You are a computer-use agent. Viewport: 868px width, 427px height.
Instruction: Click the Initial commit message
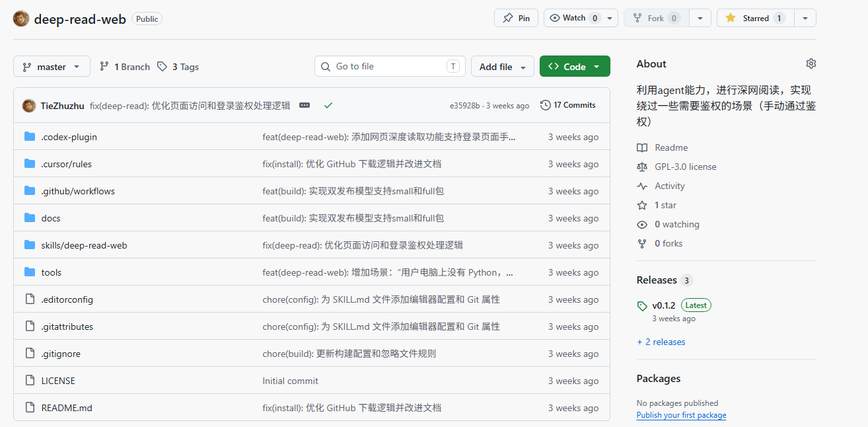(290, 381)
